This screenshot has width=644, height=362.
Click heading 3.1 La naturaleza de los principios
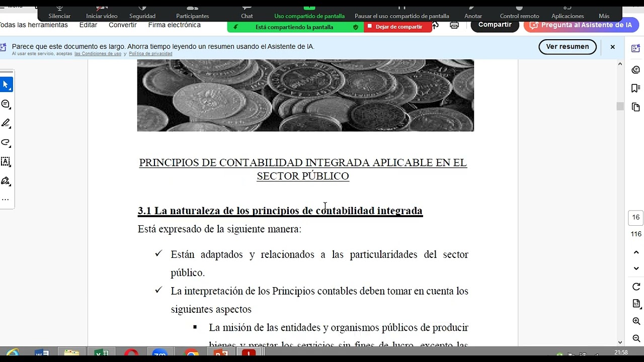[280, 211]
